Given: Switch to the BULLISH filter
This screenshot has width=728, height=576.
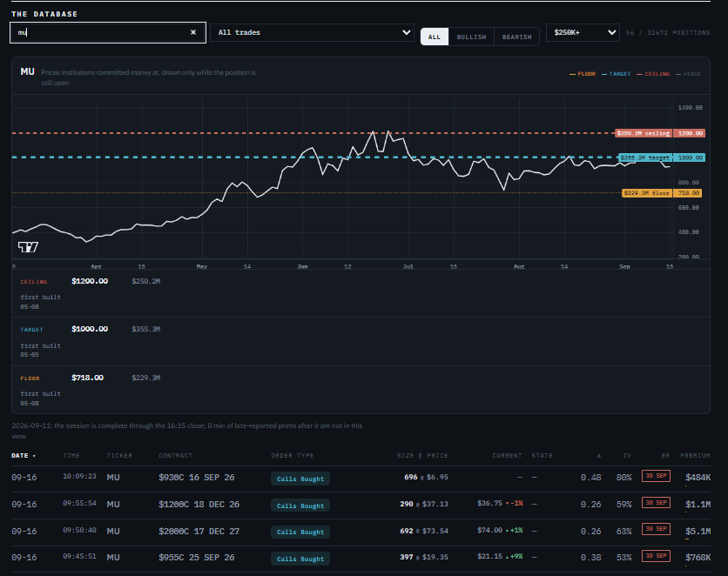Looking at the screenshot, I should (471, 37).
